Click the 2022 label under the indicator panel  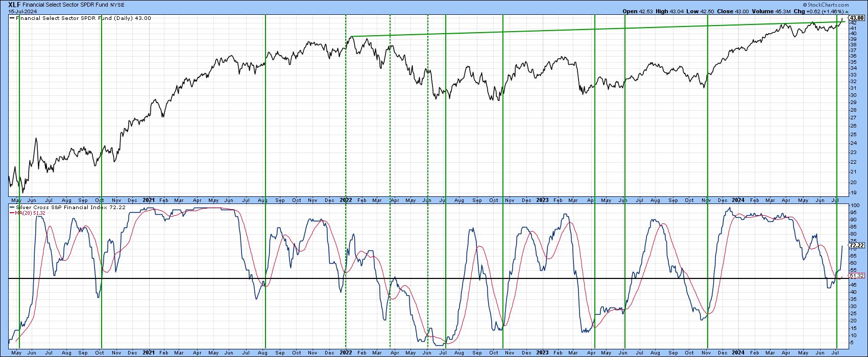[x=346, y=353]
